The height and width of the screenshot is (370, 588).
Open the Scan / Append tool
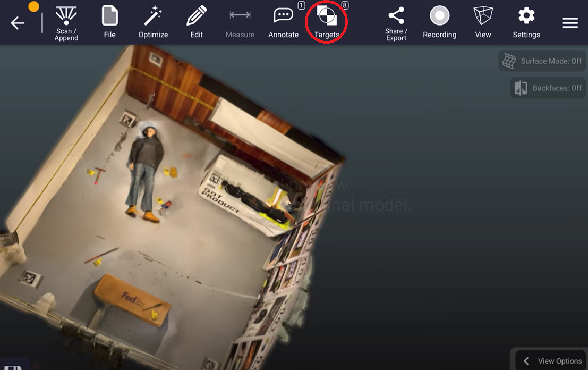point(66,23)
